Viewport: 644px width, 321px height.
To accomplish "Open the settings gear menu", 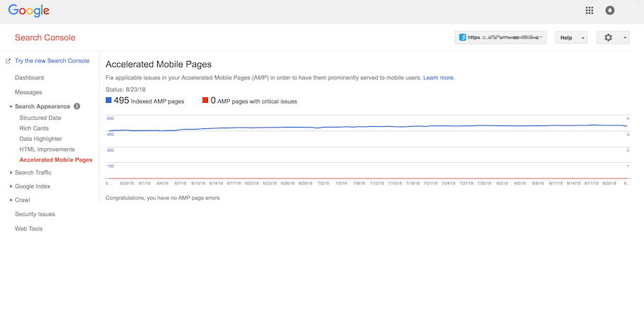I will pyautogui.click(x=609, y=38).
